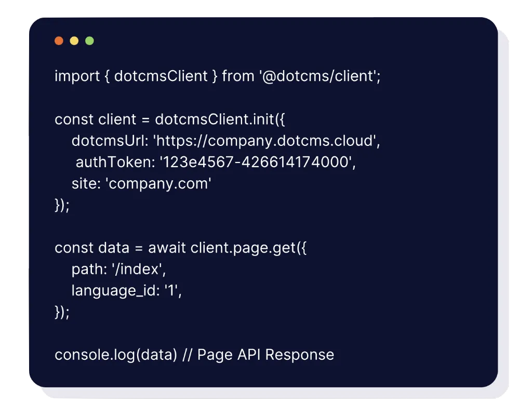Click the '123e4567-426614174000' token value
This screenshot has height=418, width=532.
coord(257,162)
